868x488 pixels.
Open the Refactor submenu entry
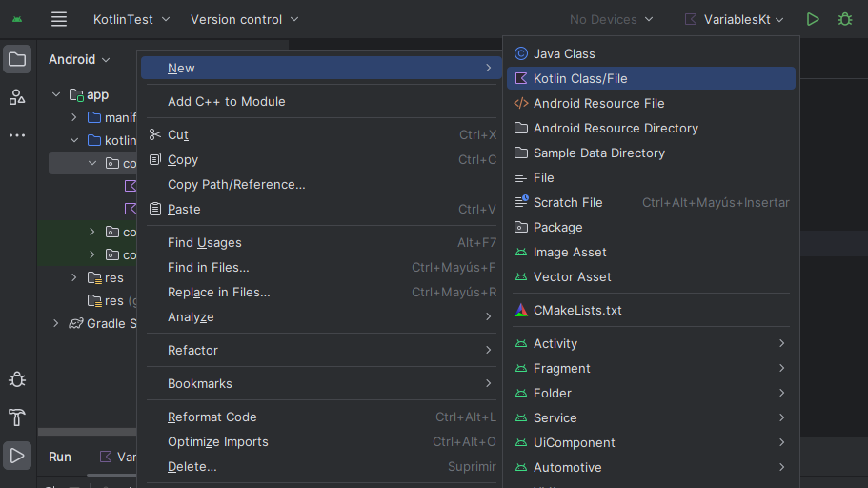[193, 350]
